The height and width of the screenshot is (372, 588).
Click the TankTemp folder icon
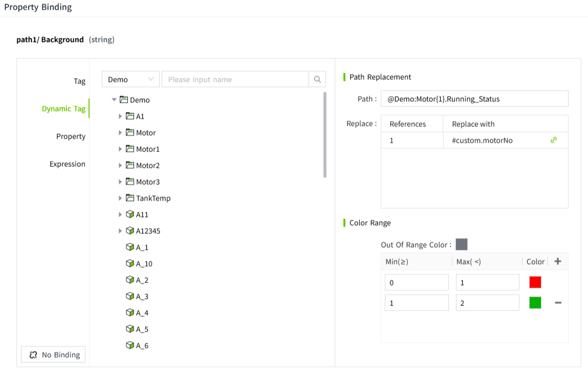click(x=130, y=198)
